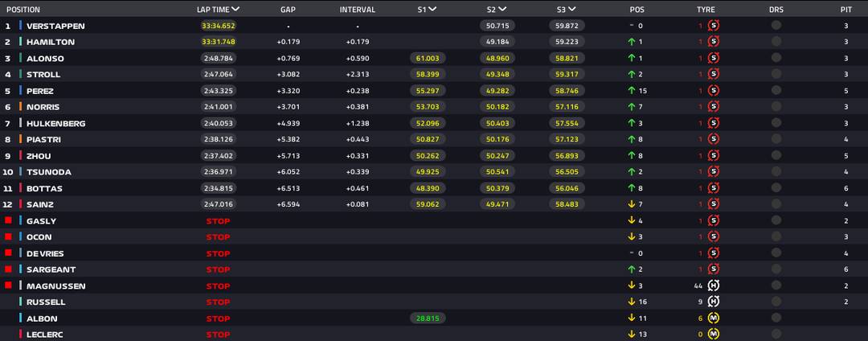This screenshot has height=341, width=868.
Task: Click Albon's green 28.815 sector time
Action: 428,318
